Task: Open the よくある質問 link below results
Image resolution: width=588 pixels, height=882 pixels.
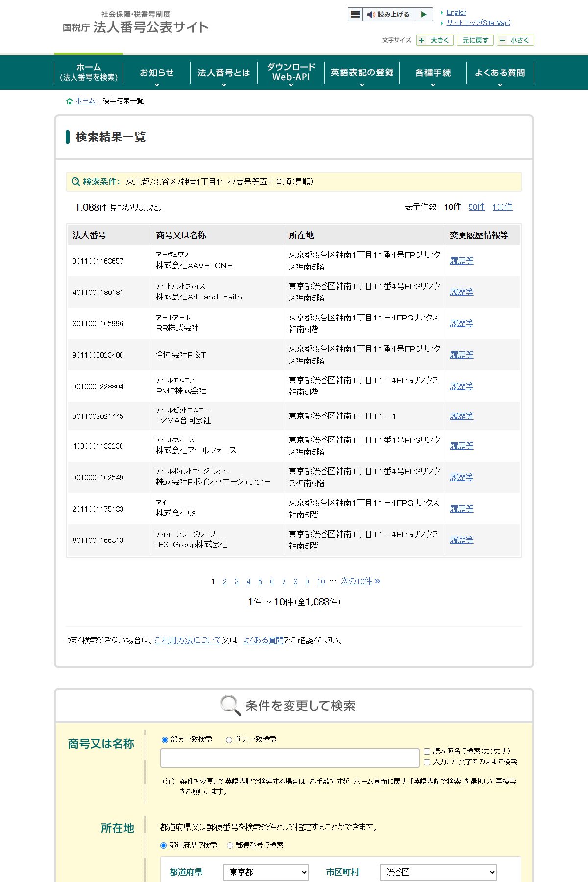Action: pyautogui.click(x=263, y=640)
